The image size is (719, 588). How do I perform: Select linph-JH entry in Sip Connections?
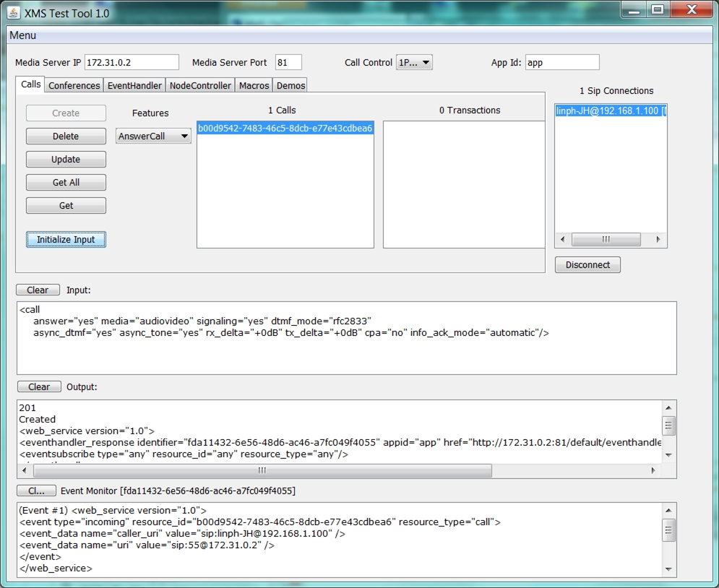(611, 112)
